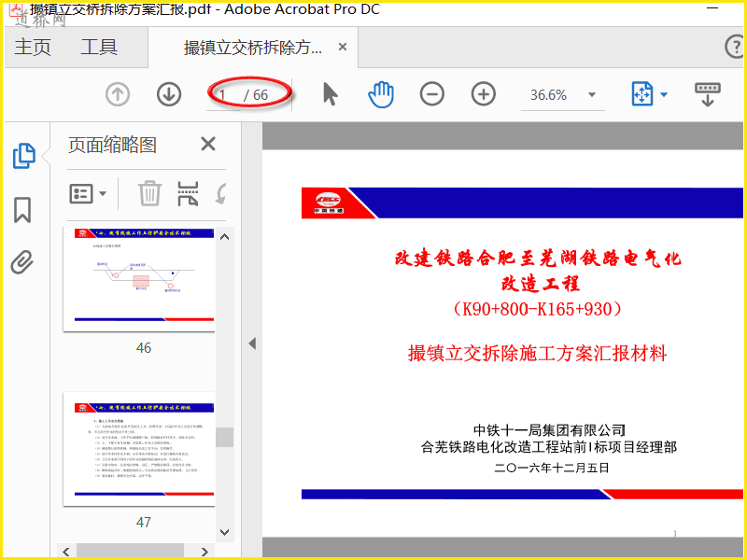Screen dimensions: 747x560
Task: Go to previous page with up arrow
Action: pos(118,94)
